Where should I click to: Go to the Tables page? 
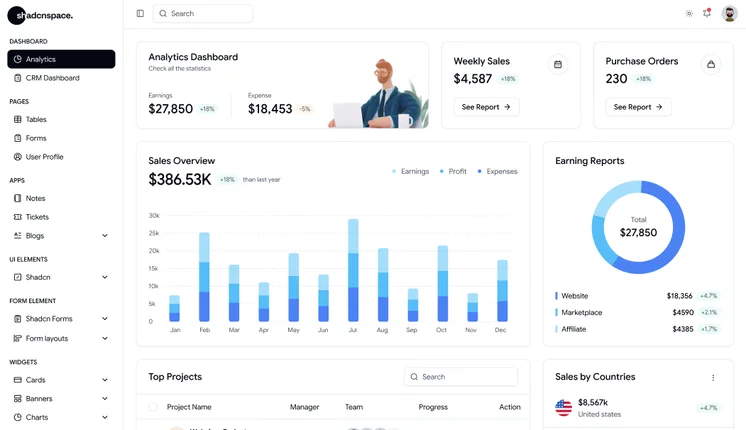point(61,119)
